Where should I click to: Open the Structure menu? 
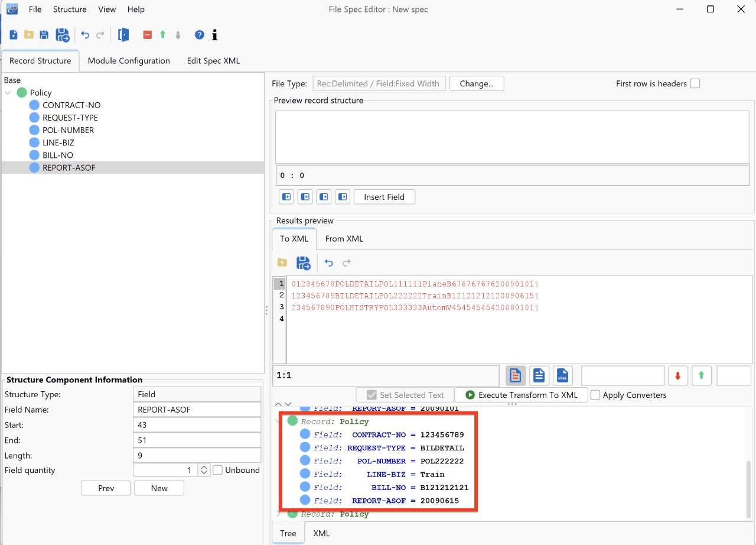coord(70,9)
